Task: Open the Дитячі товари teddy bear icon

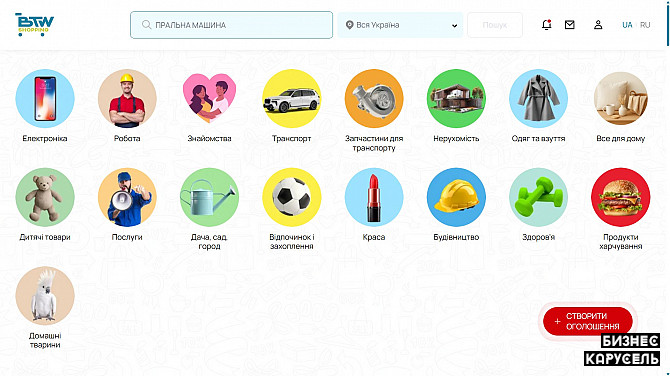Action: point(45,197)
